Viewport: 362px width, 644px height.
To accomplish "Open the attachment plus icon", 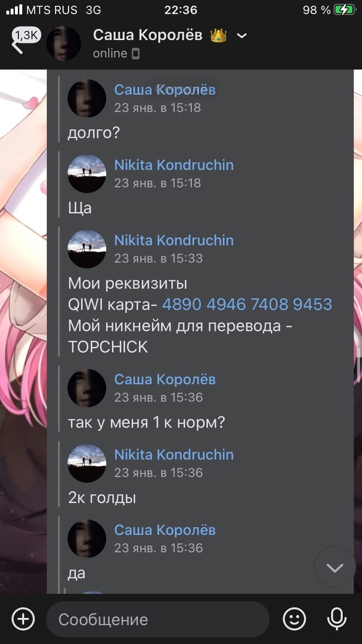I will [23, 618].
